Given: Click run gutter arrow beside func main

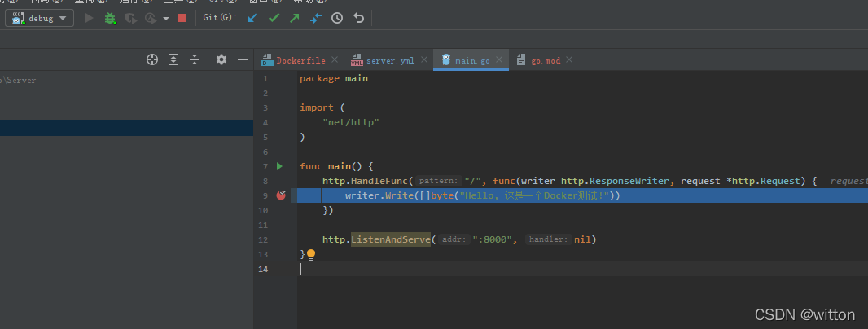Looking at the screenshot, I should click(x=279, y=166).
